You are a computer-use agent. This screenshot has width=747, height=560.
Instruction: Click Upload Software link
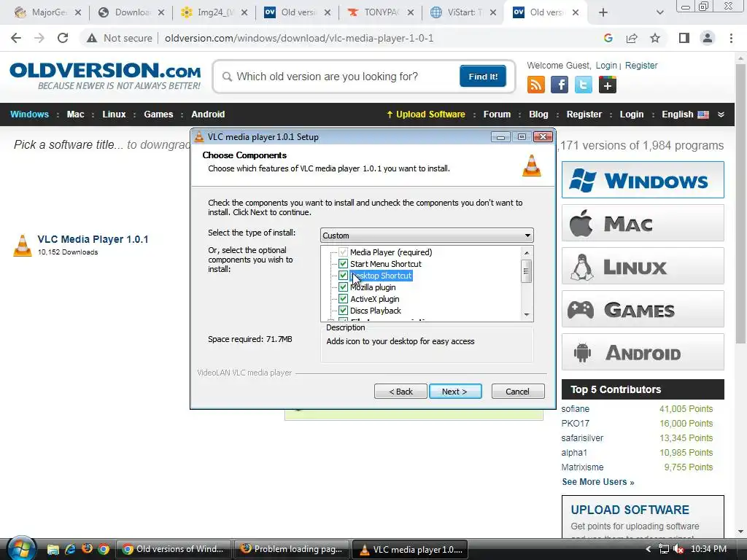click(426, 114)
